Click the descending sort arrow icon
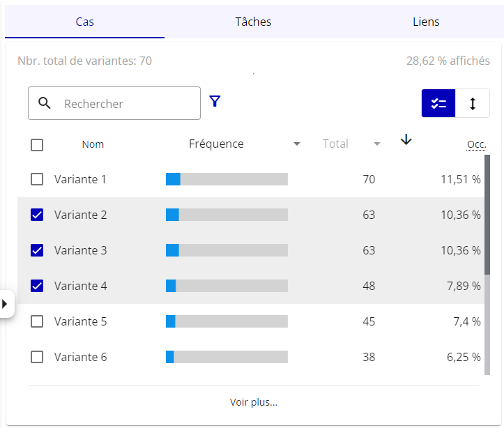The image size is (504, 428). 406,140
